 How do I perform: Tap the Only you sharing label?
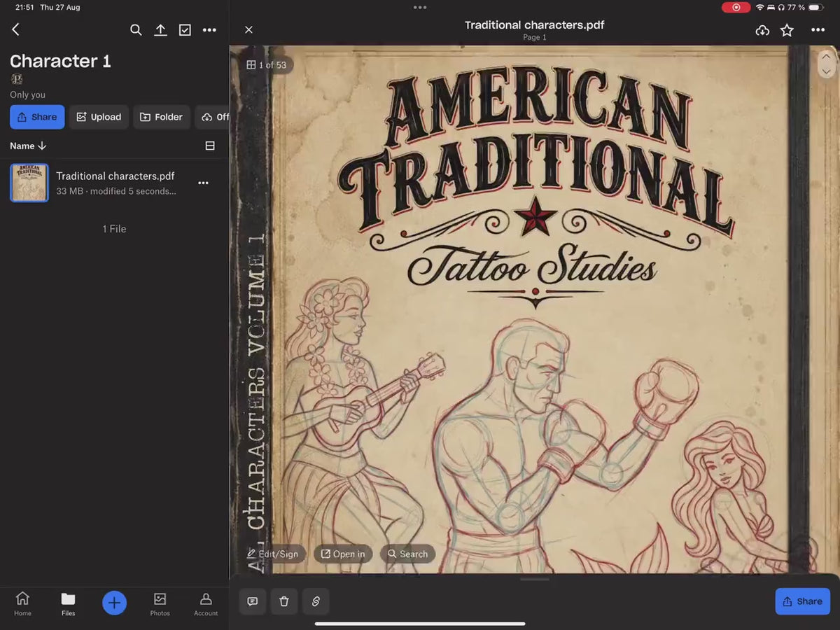point(28,94)
